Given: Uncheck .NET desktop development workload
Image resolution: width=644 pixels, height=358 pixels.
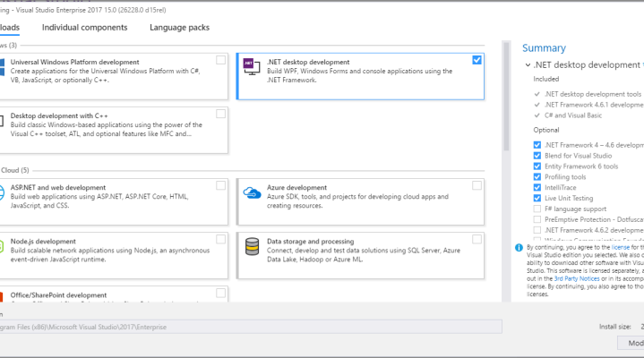Looking at the screenshot, I should tap(477, 60).
